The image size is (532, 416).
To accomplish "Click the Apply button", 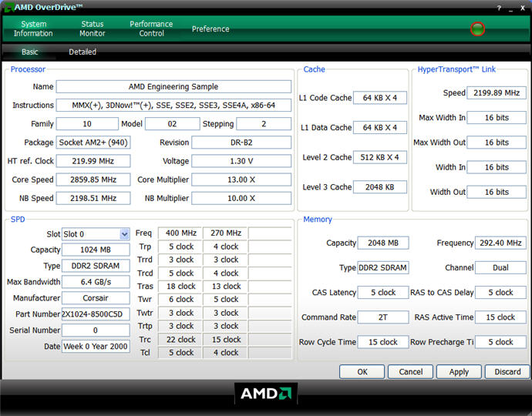I will pos(459,371).
